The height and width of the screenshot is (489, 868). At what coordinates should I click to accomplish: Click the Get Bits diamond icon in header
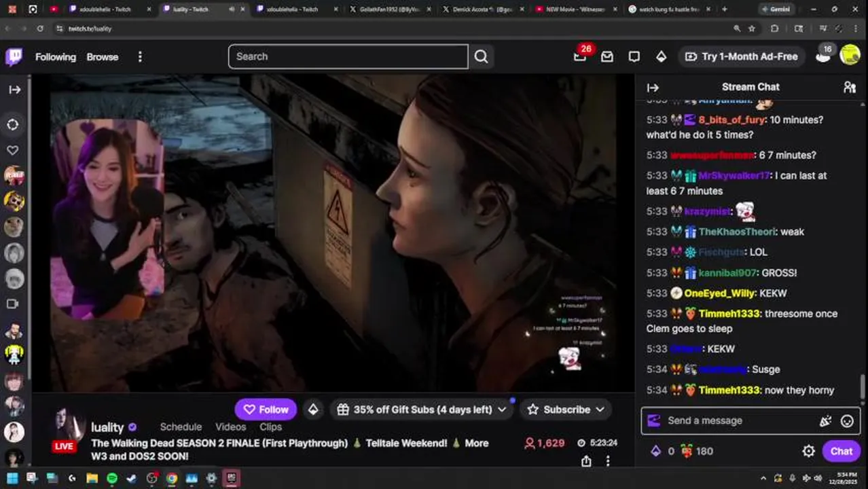pyautogui.click(x=661, y=57)
